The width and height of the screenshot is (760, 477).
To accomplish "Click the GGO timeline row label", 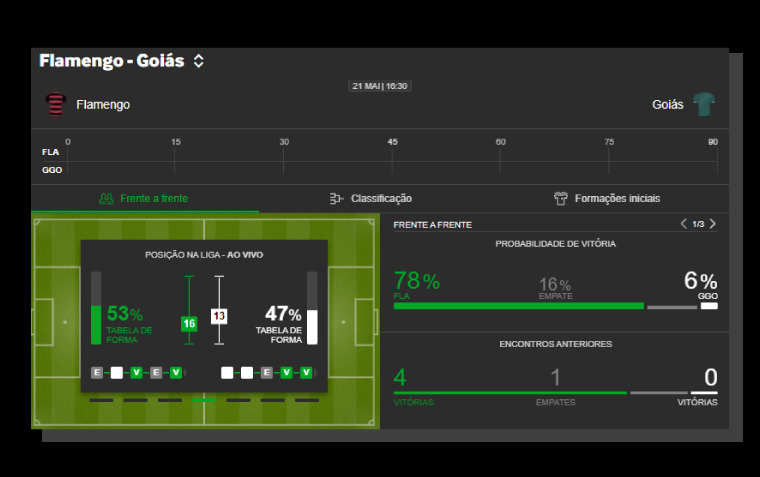I will point(52,170).
